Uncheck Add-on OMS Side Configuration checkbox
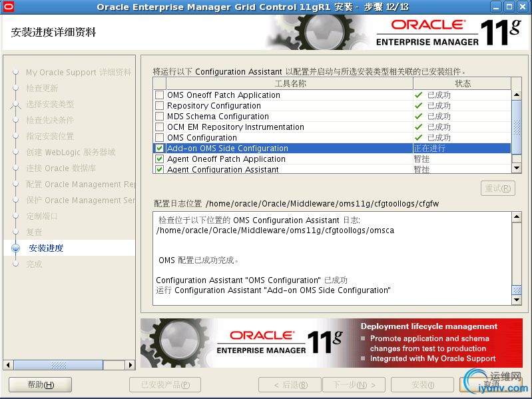 [x=159, y=149]
